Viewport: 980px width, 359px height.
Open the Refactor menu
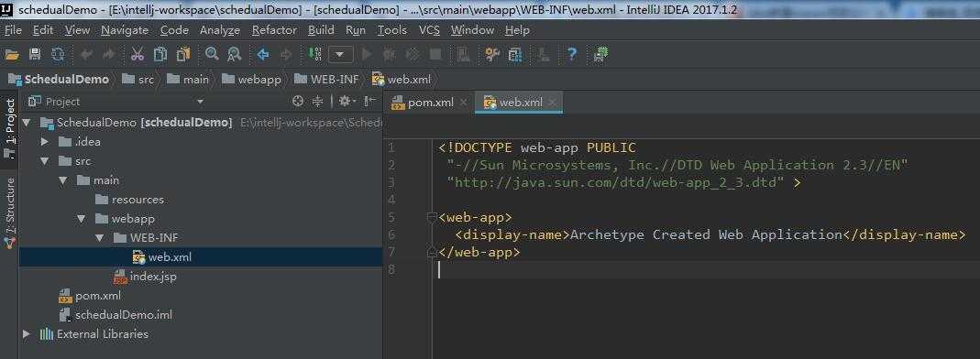pyautogui.click(x=274, y=30)
